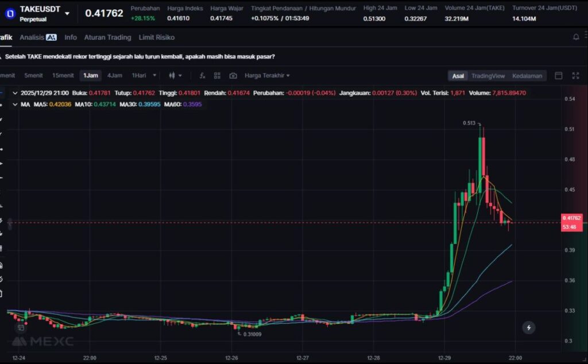
Task: Click the chart panel window layout icon
Action: [558, 76]
